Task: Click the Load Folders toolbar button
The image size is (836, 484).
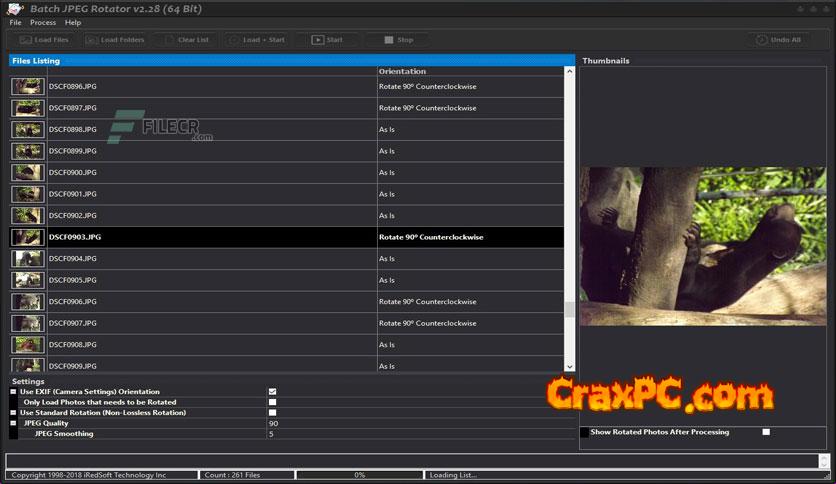Action: click(x=115, y=40)
